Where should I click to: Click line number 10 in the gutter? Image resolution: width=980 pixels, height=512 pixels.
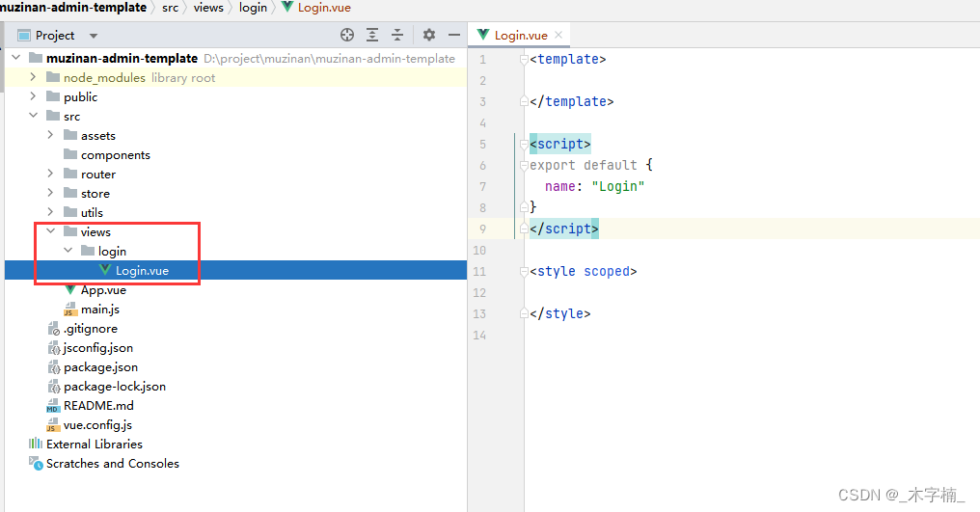[479, 250]
